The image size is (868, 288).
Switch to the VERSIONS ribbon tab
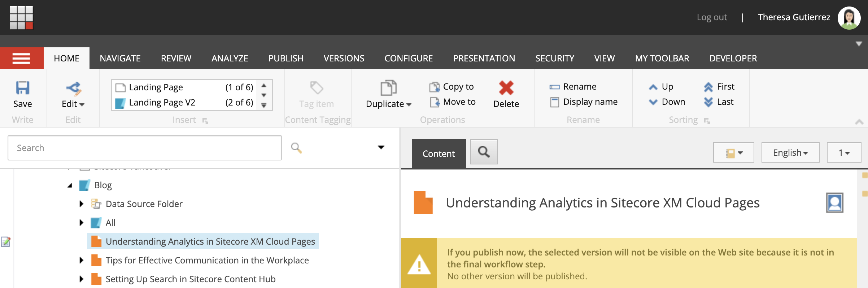344,58
